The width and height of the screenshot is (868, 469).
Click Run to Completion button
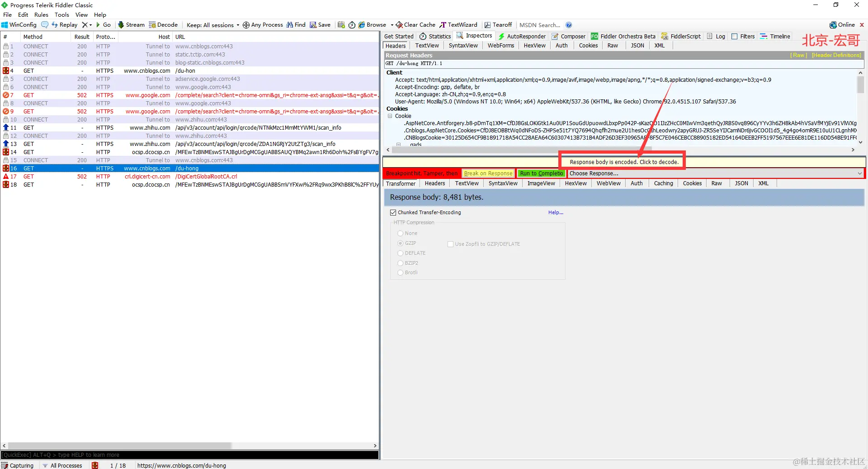[542, 174]
